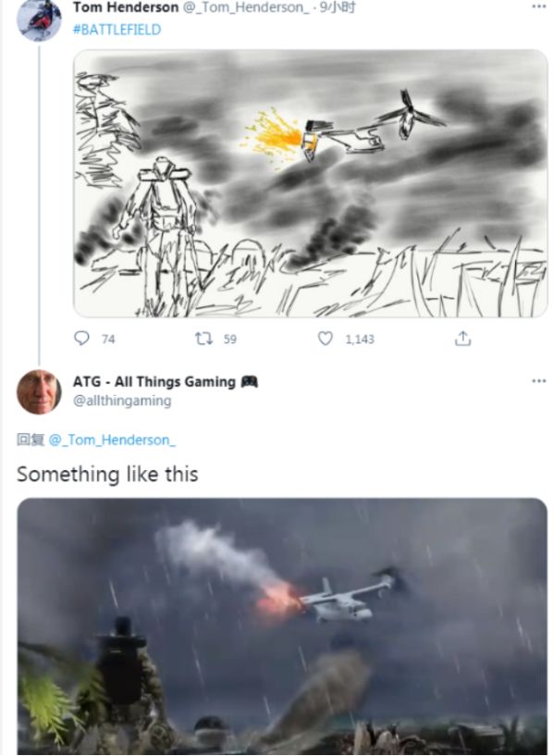Viewport: 554px width, 756px height.
Task: Click the 1,143 likes count
Action: click(x=360, y=340)
